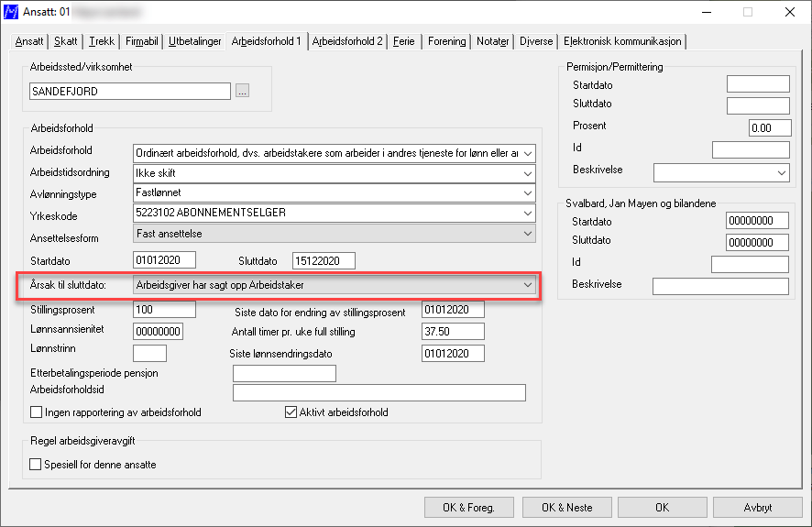The image size is (812, 527).
Task: Go to the Trekk tab
Action: click(102, 41)
